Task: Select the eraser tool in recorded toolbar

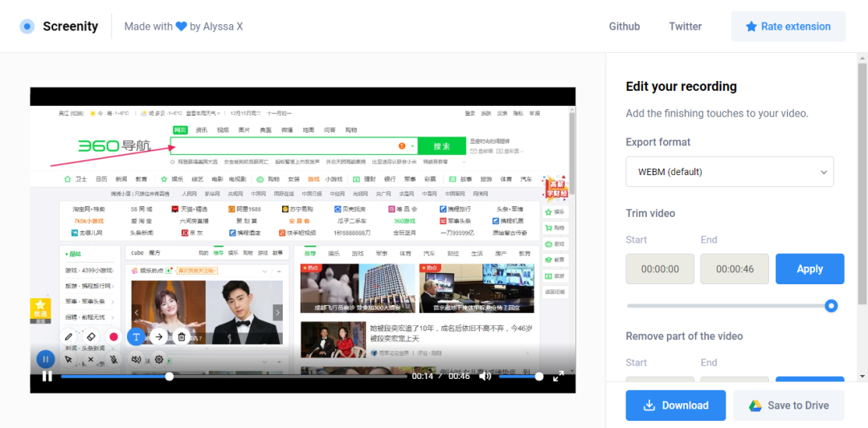Action: [92, 336]
